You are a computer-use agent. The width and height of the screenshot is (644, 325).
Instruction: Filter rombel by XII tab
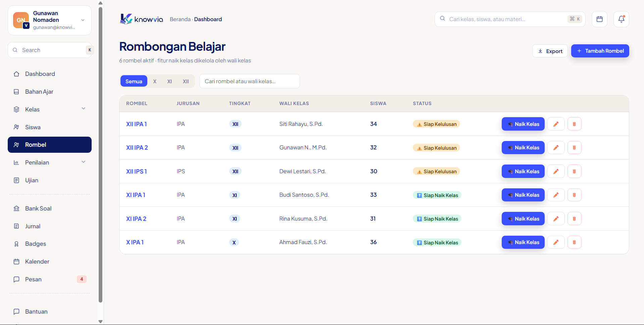(x=186, y=81)
